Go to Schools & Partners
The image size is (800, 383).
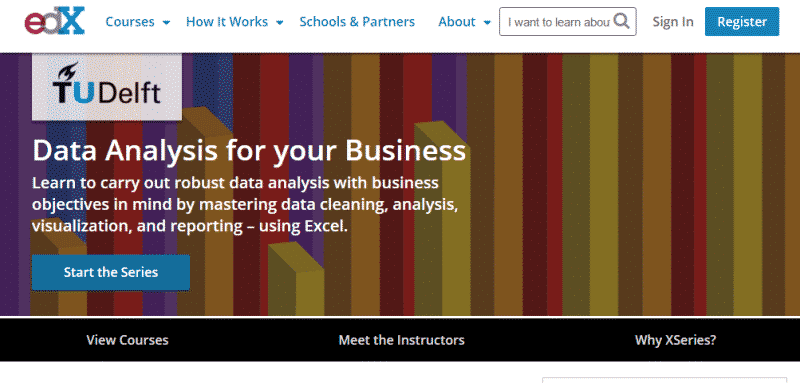(x=357, y=21)
